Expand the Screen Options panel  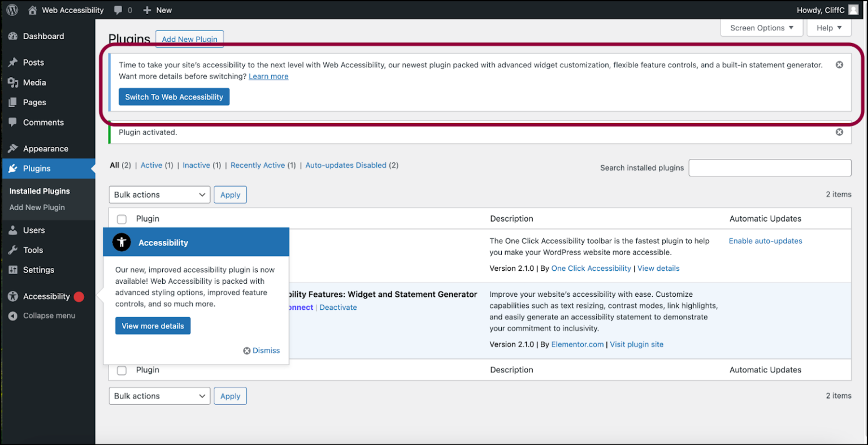click(761, 27)
